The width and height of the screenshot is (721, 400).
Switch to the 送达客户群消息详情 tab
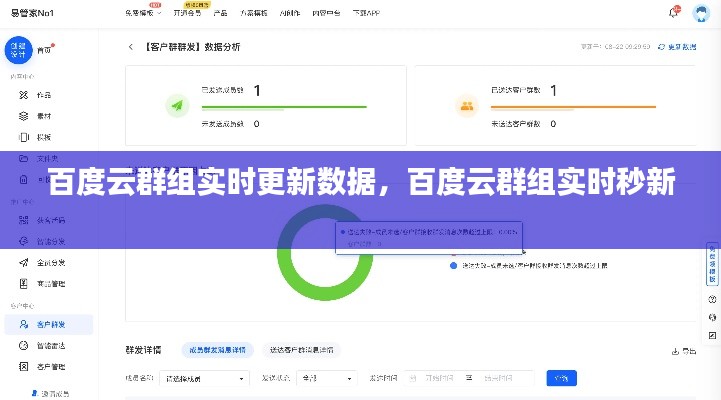coord(302,351)
